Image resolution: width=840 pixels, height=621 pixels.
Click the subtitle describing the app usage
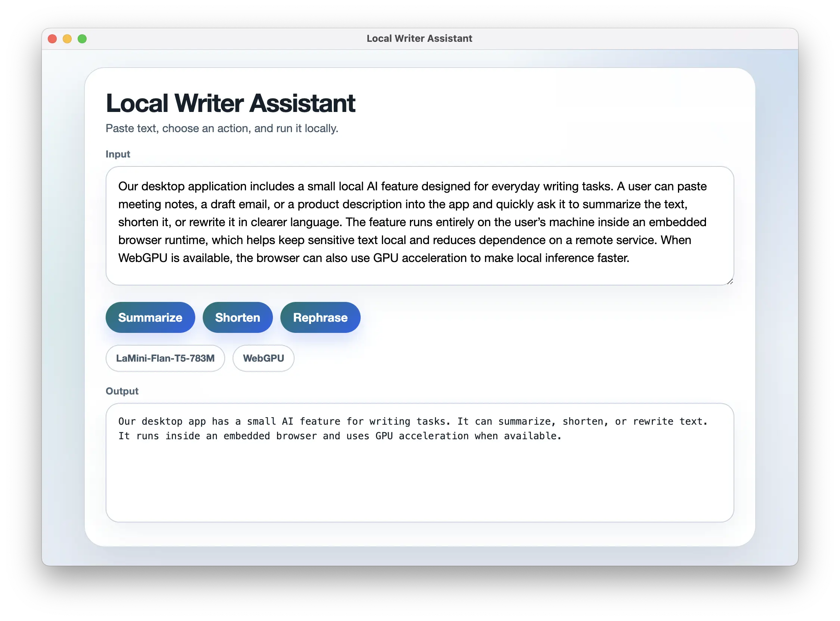tap(222, 128)
